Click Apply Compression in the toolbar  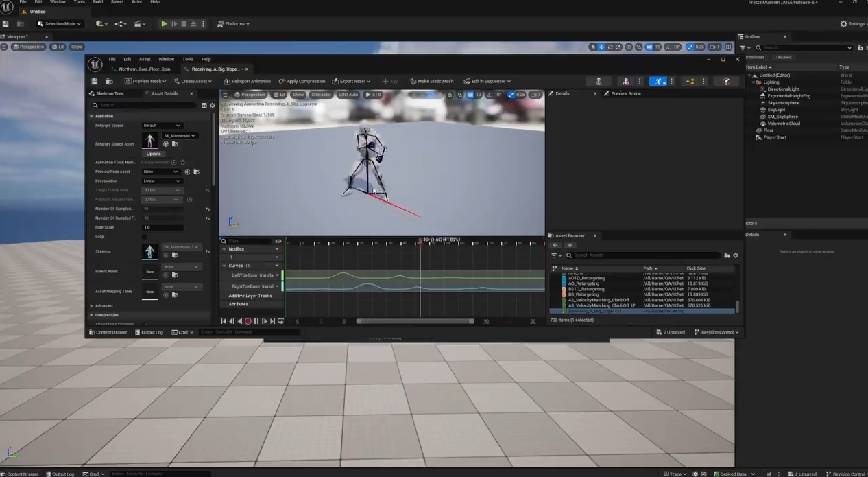point(302,81)
